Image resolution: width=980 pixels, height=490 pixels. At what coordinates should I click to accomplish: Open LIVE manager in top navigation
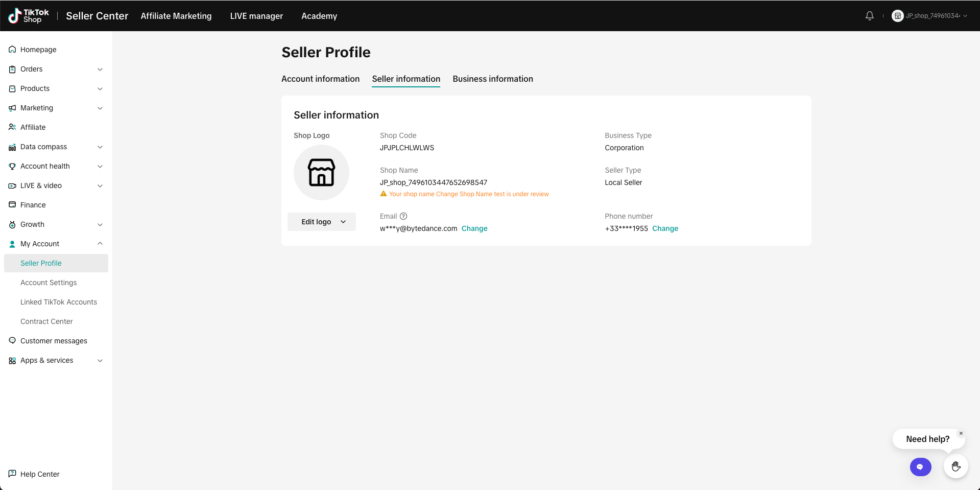(256, 16)
